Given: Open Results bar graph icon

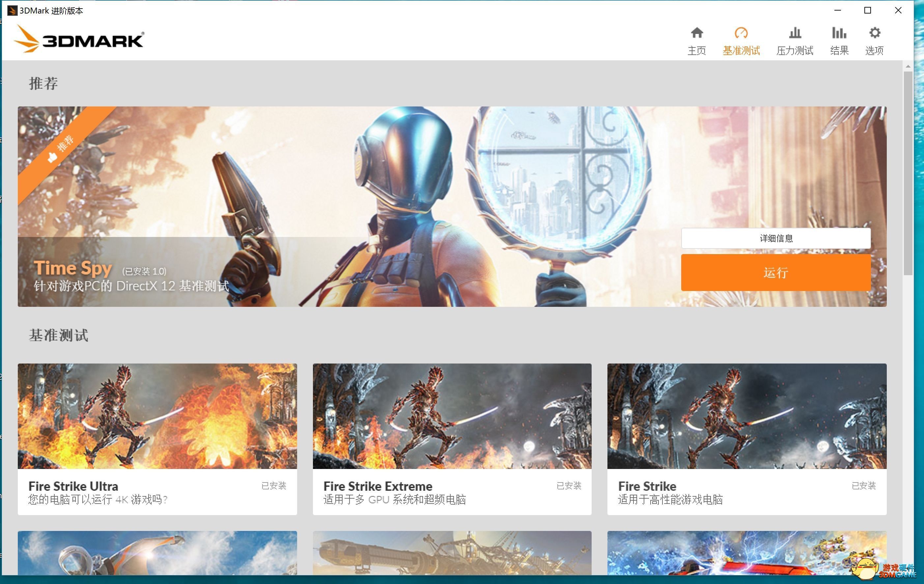Looking at the screenshot, I should click(839, 33).
